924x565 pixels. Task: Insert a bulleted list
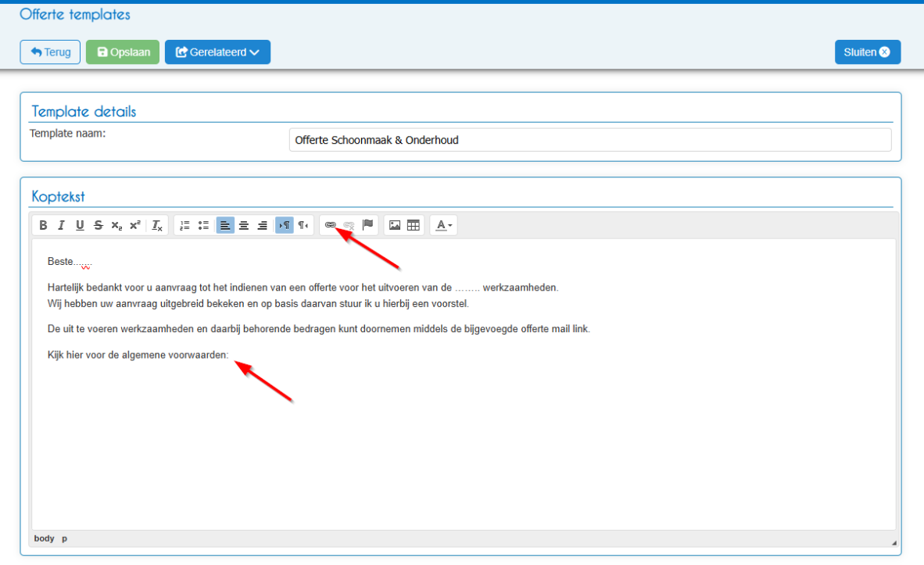click(203, 225)
